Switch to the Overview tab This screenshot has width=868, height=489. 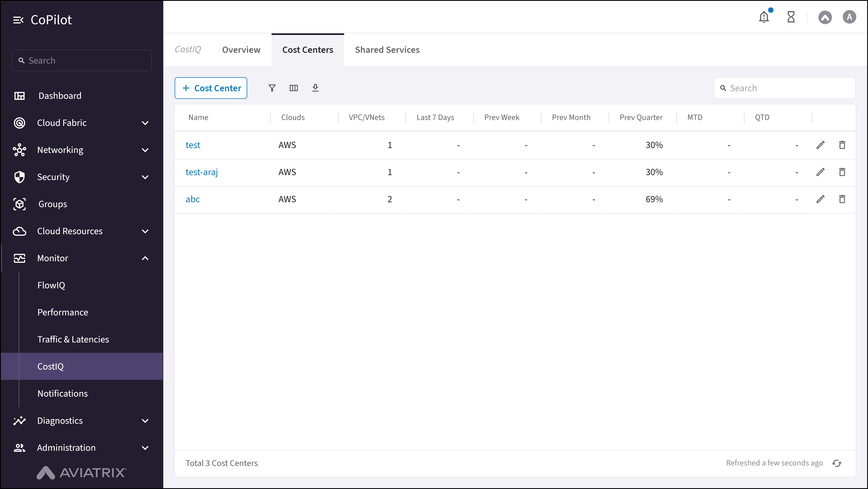241,50
